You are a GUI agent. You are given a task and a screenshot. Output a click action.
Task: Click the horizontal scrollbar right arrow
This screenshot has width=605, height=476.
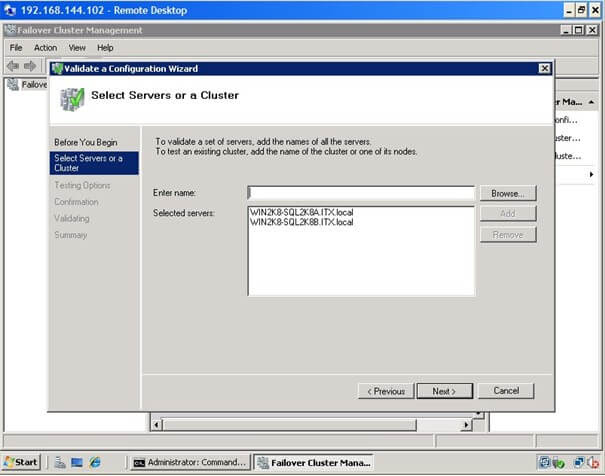tap(466, 425)
